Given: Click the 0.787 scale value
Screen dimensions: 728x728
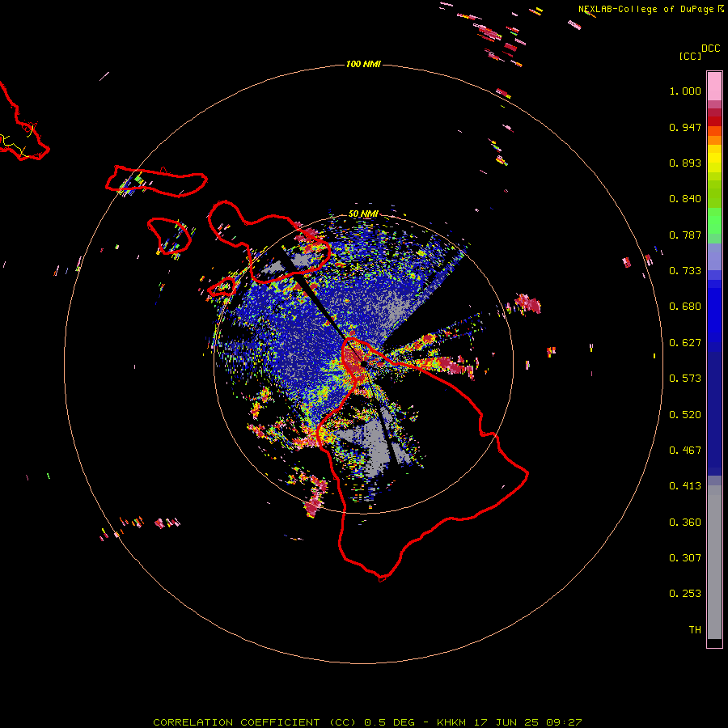Looking at the screenshot, I should tap(685, 235).
